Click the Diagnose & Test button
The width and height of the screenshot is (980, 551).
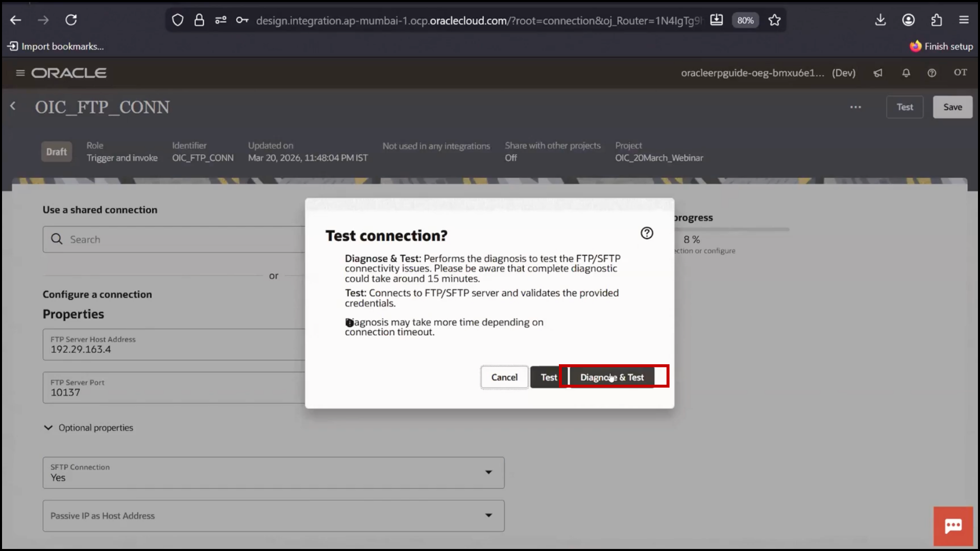[612, 377]
